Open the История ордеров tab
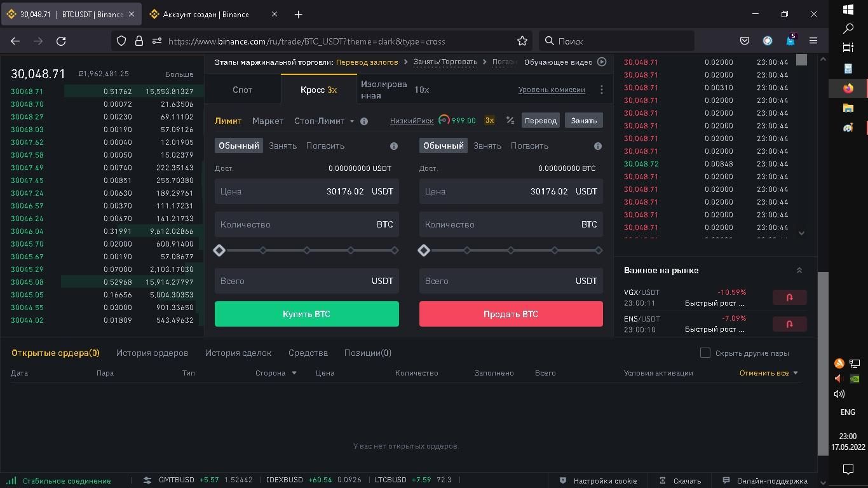This screenshot has width=868, height=488. coord(152,353)
